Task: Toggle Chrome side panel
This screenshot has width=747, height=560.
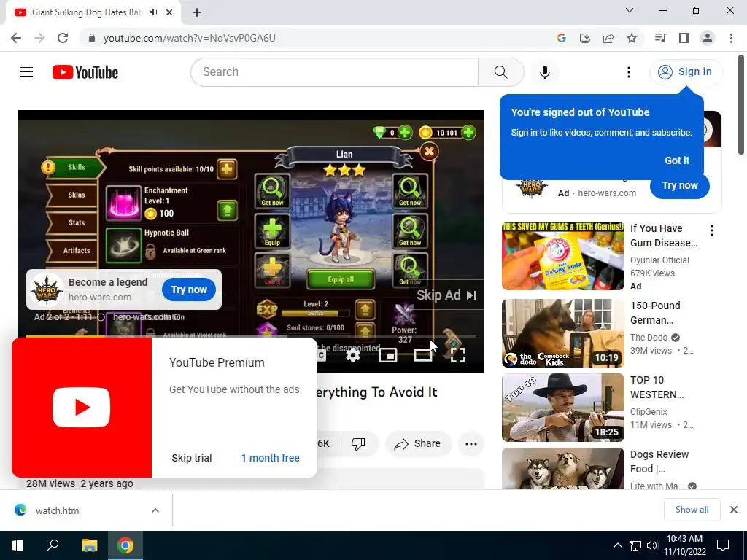Action: click(684, 38)
